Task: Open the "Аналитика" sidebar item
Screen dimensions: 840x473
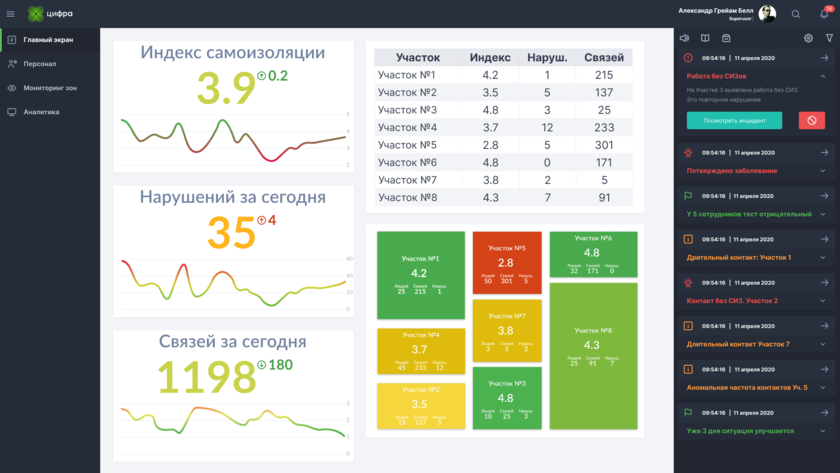Action: point(42,112)
